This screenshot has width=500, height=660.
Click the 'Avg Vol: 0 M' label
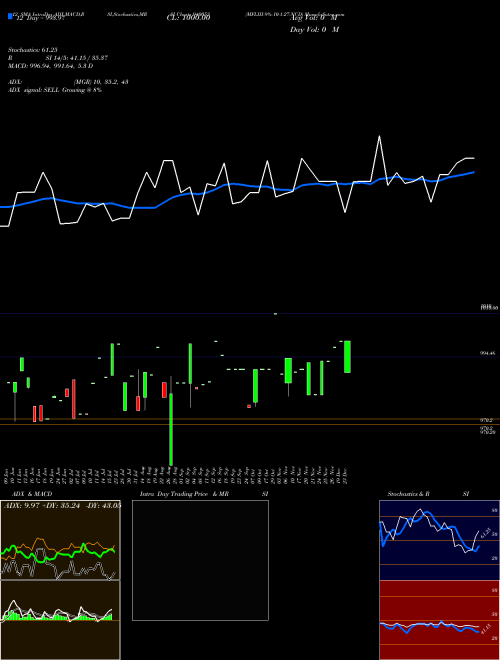[x=314, y=18]
